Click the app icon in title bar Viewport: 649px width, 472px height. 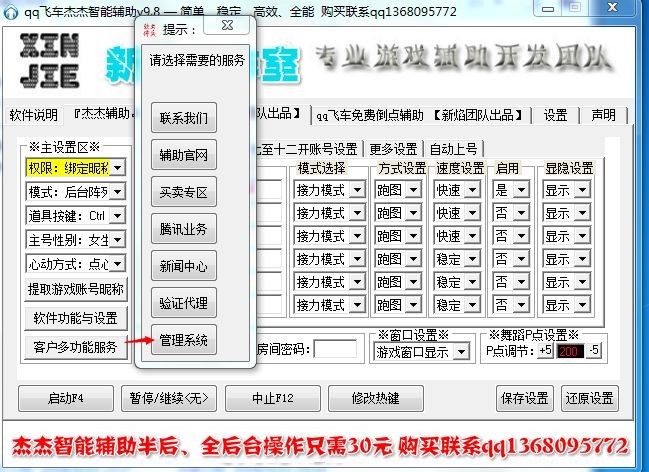11,12
